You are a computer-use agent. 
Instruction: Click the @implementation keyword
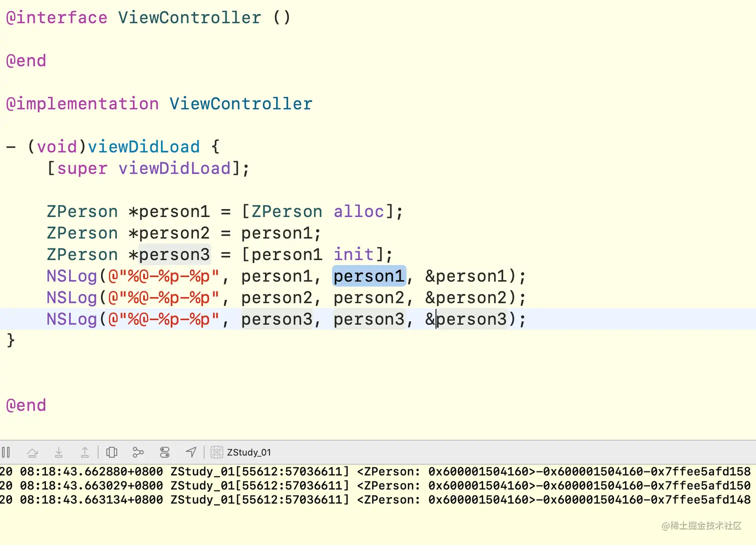pos(82,103)
